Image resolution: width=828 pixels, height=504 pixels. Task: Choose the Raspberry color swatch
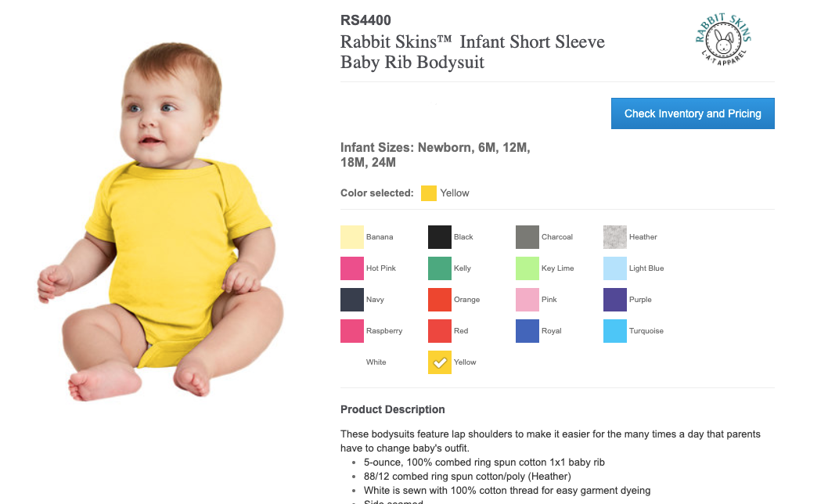coord(352,331)
